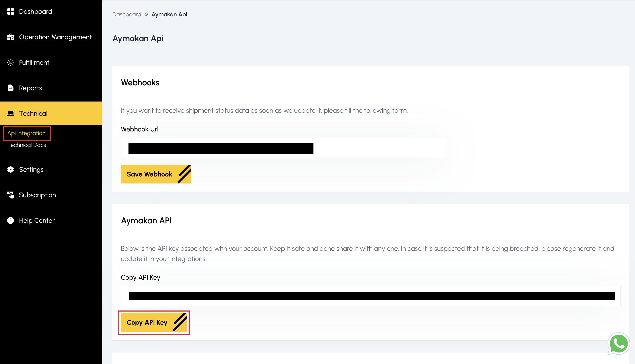This screenshot has width=635, height=364.
Task: Click the Help Center info icon
Action: [x=10, y=220]
